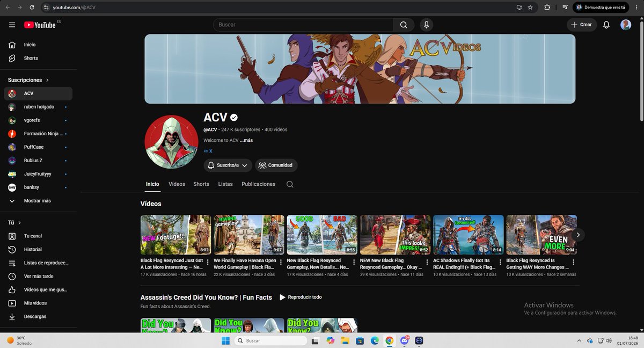The height and width of the screenshot is (348, 644).
Task: Open Mis vídeos in sidebar
Action: click(x=38, y=303)
